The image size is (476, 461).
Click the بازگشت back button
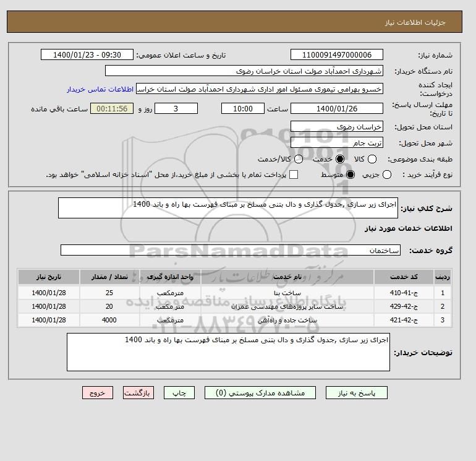click(x=138, y=393)
